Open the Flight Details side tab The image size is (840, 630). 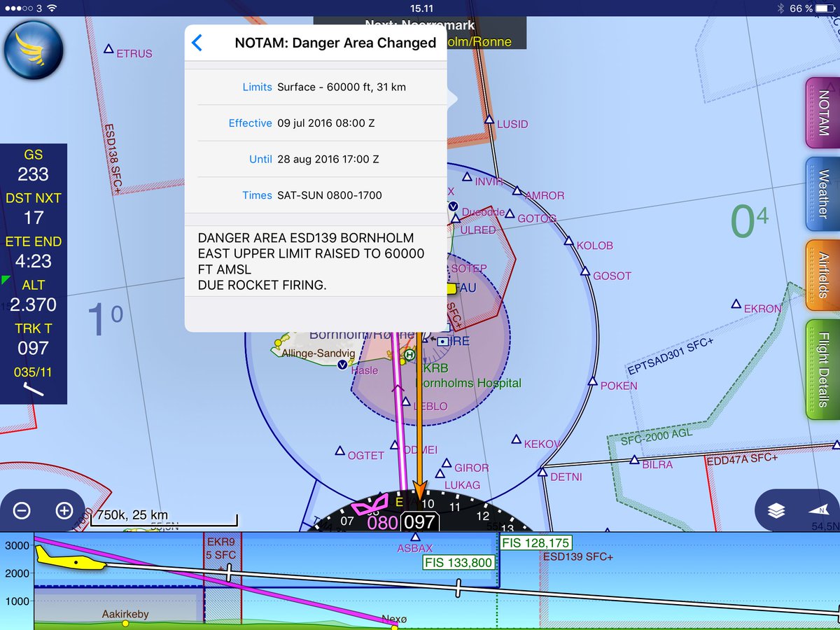[x=823, y=369]
